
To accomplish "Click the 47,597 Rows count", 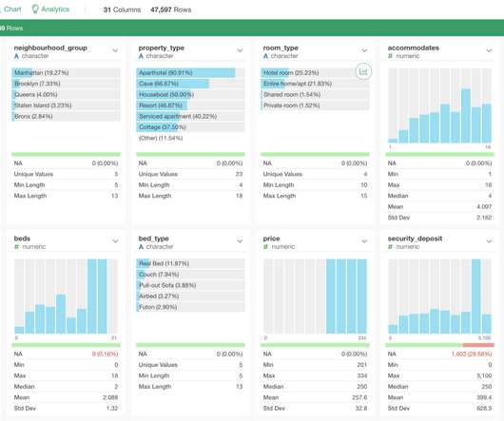I will coord(170,10).
